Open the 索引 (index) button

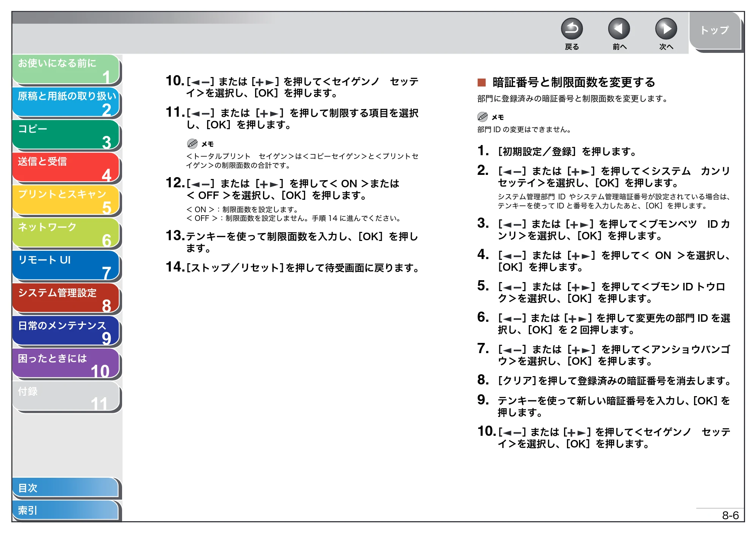point(66,511)
